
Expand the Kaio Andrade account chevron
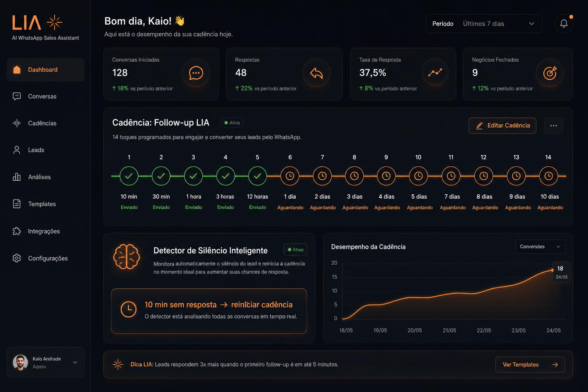[75, 362]
